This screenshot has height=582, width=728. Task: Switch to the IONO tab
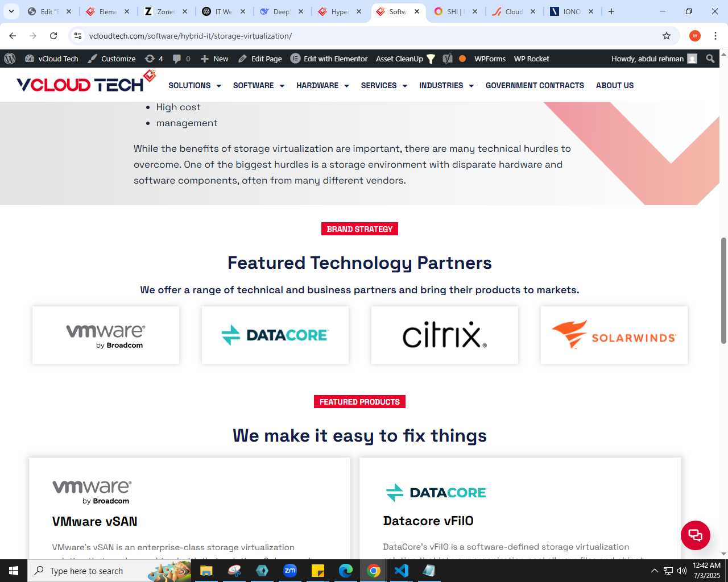(x=572, y=11)
